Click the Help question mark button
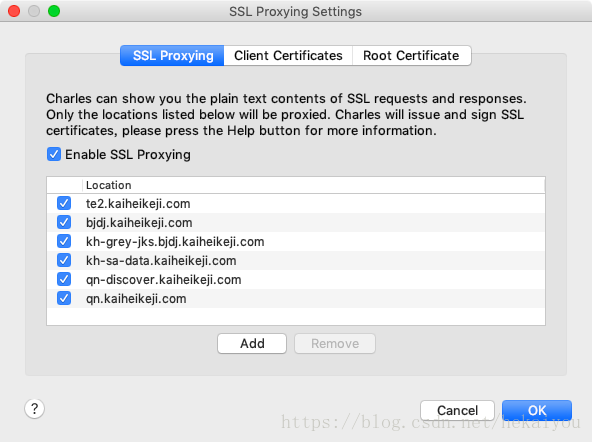Image resolution: width=592 pixels, height=442 pixels. [34, 408]
